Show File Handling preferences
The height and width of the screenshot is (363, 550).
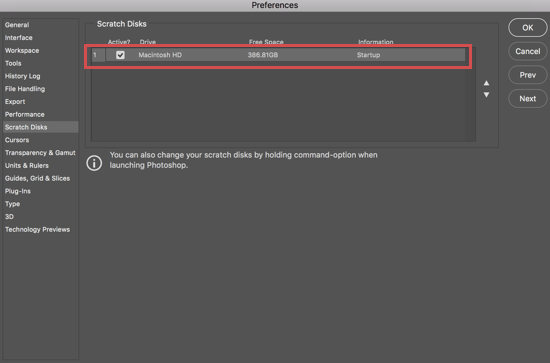(25, 89)
